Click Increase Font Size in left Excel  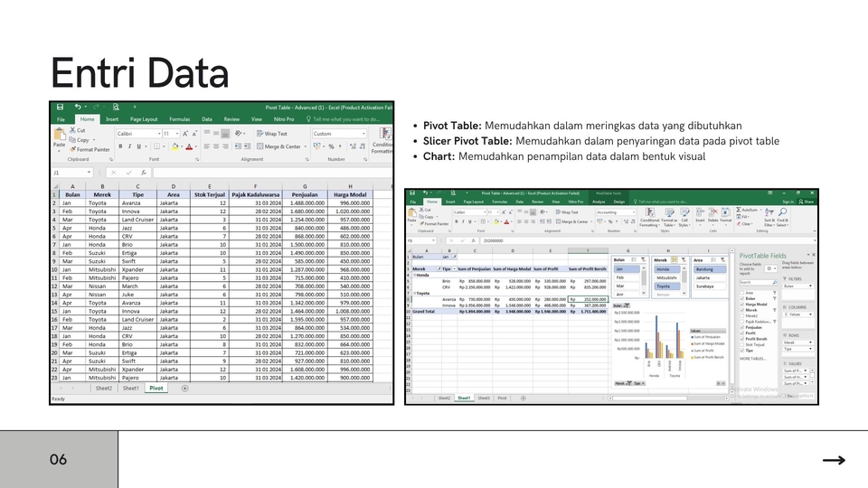[185, 134]
